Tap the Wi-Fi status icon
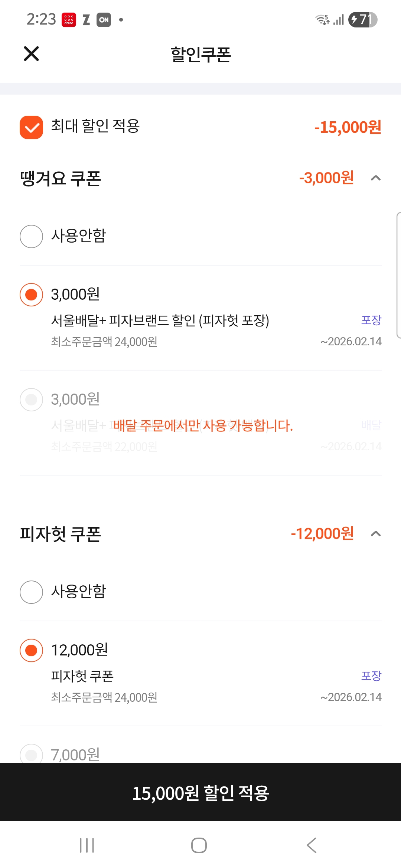 322,20
